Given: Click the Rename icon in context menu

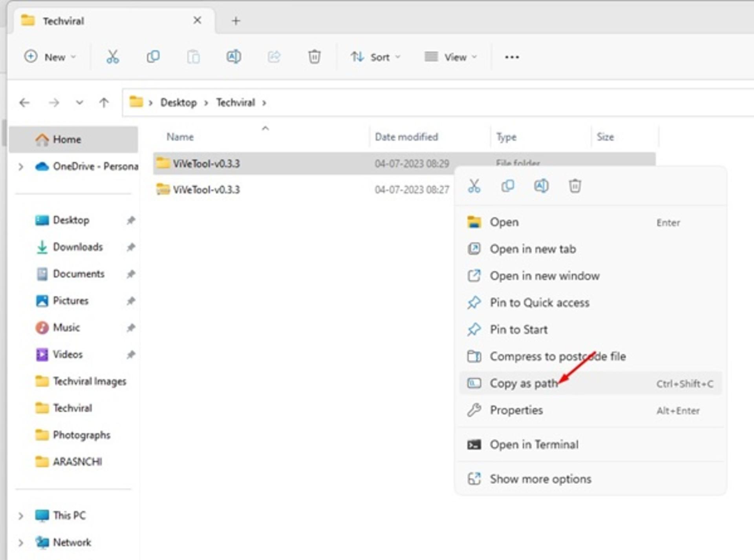Looking at the screenshot, I should (x=541, y=186).
